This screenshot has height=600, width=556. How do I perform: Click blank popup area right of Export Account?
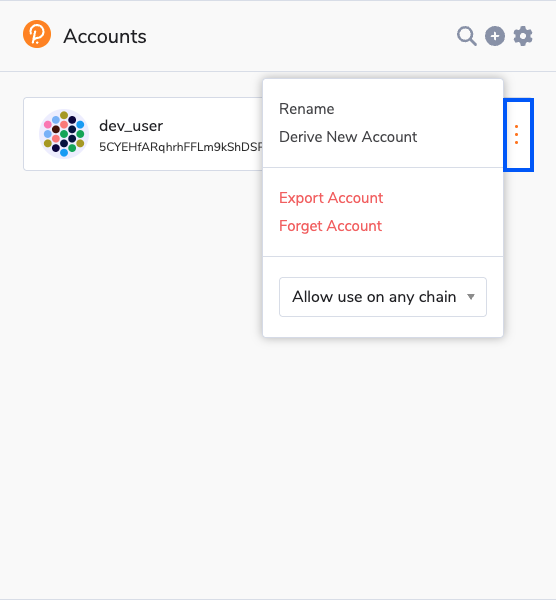coord(440,198)
